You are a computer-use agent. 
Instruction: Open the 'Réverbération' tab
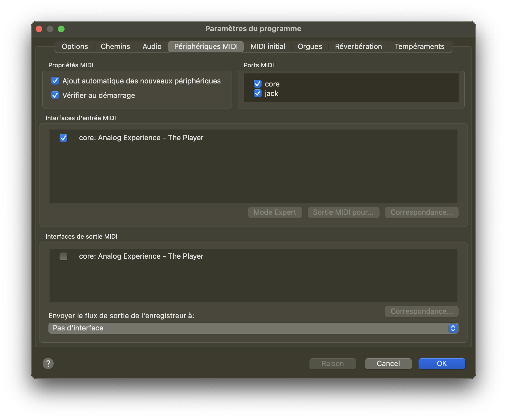click(358, 46)
